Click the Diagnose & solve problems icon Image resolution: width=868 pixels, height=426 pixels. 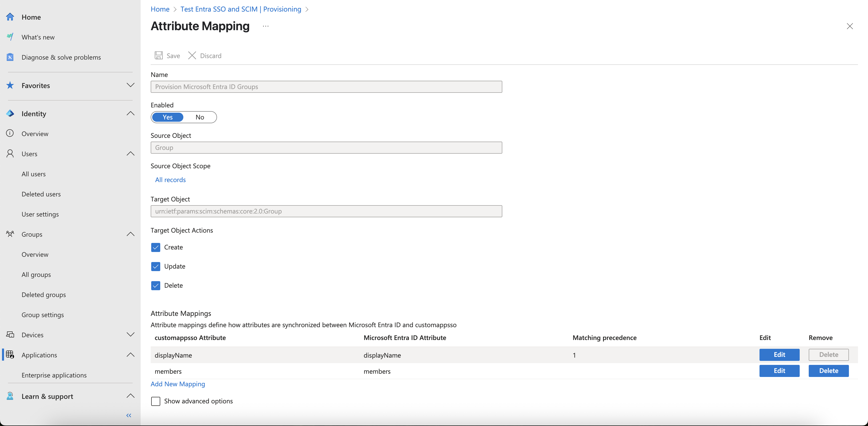coord(10,57)
